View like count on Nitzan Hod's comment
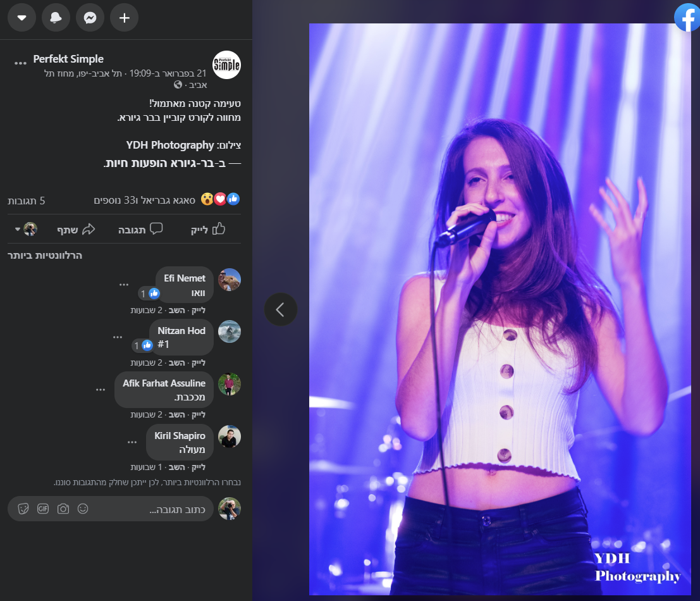 [142, 345]
